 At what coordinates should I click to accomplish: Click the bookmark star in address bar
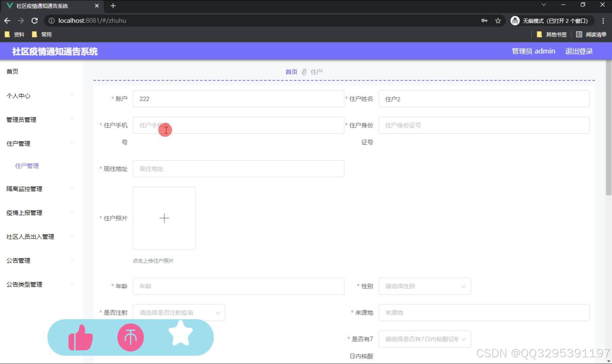click(498, 21)
